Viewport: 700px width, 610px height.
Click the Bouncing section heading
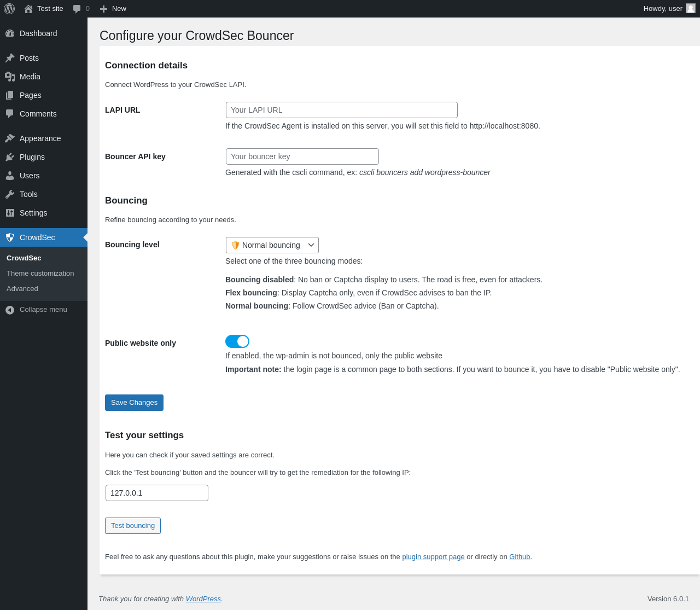126,201
